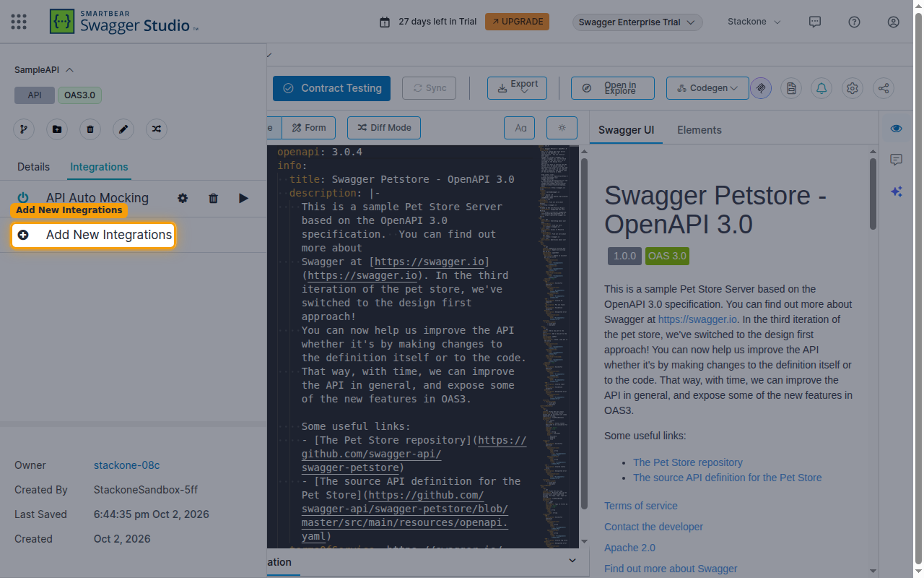Screen dimensions: 924x578
Task: Expand the bottom panel chevron
Action: (x=572, y=561)
